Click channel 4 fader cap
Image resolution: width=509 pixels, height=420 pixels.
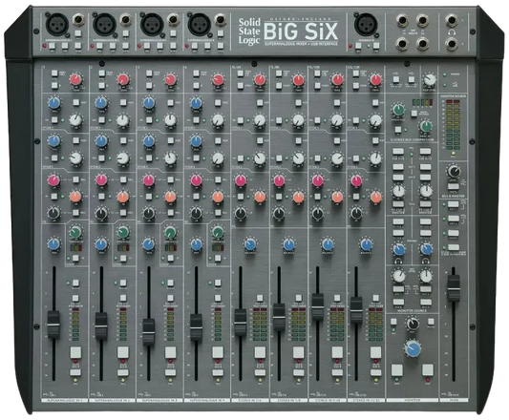196,327
